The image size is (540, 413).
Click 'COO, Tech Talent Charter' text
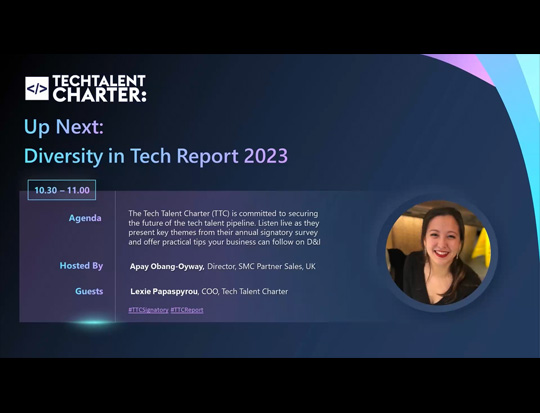[245, 291]
